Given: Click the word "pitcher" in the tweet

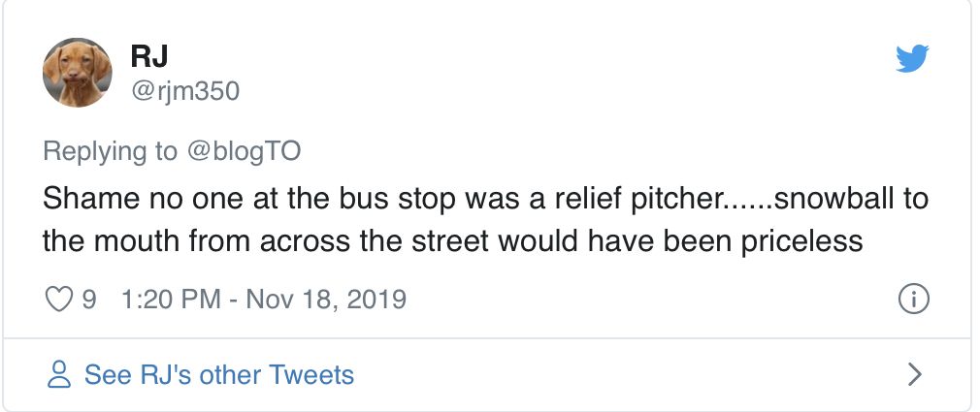Looking at the screenshot, I should point(677,200).
